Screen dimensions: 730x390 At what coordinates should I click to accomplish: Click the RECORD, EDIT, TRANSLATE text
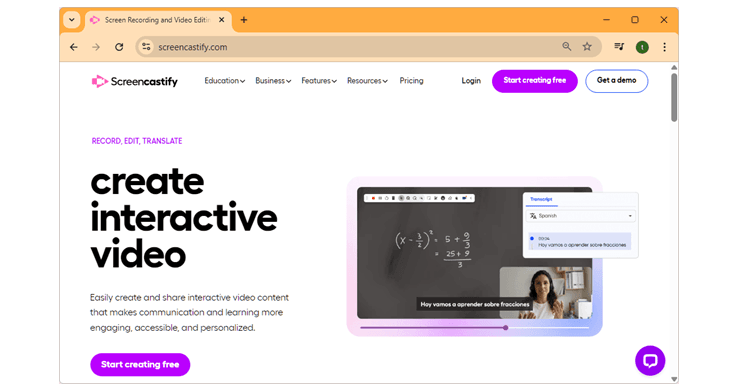[137, 141]
